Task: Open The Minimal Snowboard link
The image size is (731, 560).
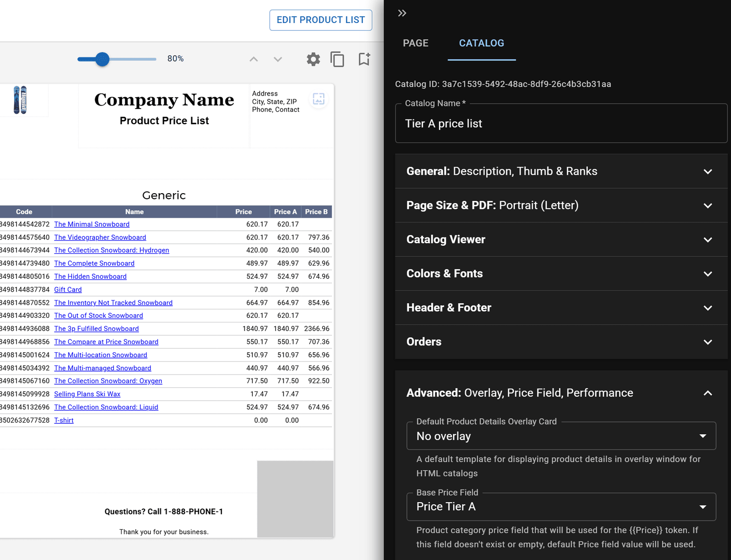Action: 92,224
